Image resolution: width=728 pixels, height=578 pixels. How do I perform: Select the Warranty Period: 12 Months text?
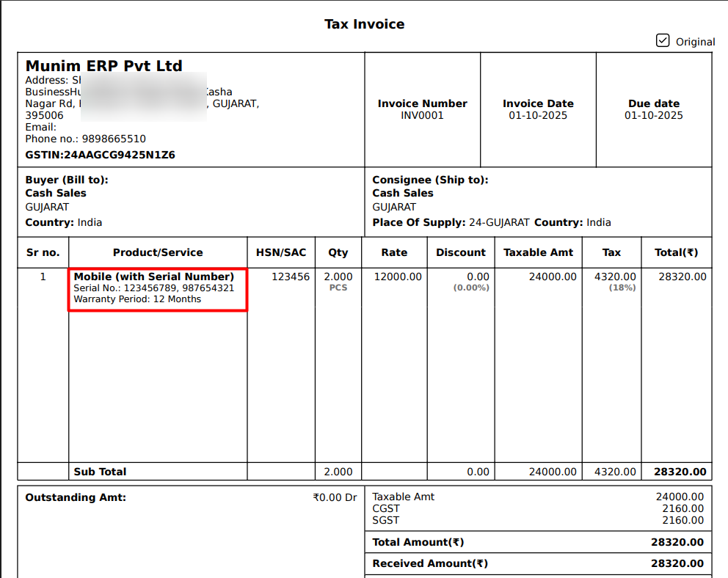coord(137,299)
